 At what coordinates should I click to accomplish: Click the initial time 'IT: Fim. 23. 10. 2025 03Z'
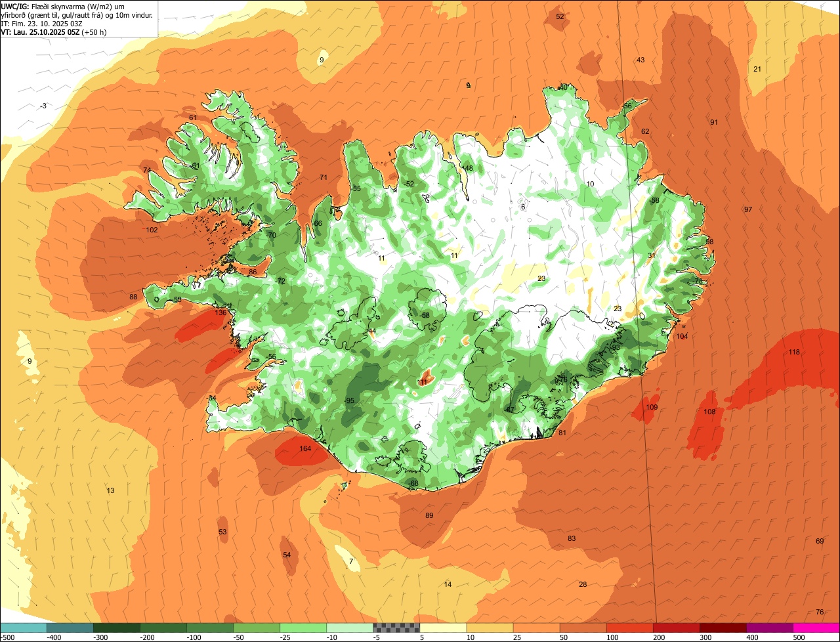pyautogui.click(x=42, y=23)
